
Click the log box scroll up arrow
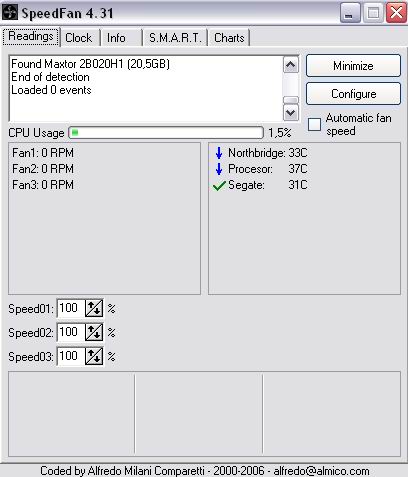[x=291, y=65]
